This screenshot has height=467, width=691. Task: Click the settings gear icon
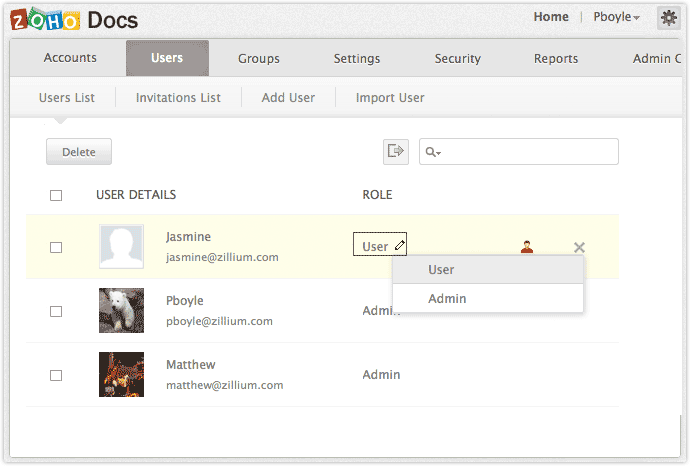click(x=668, y=17)
